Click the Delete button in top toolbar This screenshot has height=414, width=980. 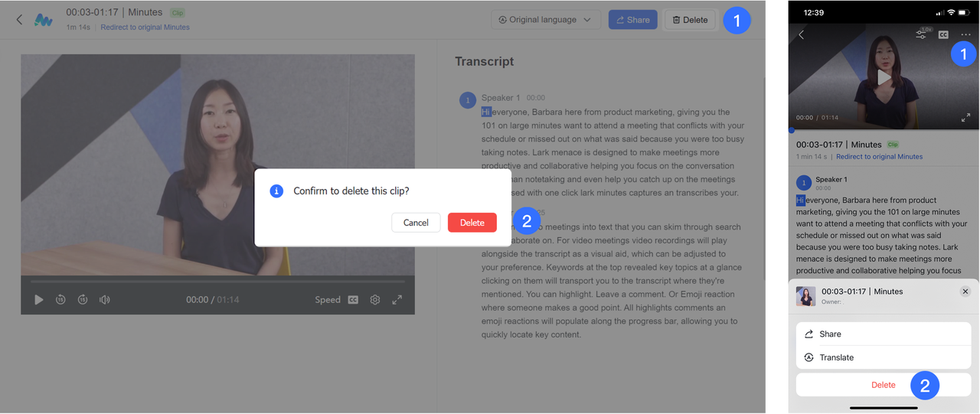coord(690,20)
